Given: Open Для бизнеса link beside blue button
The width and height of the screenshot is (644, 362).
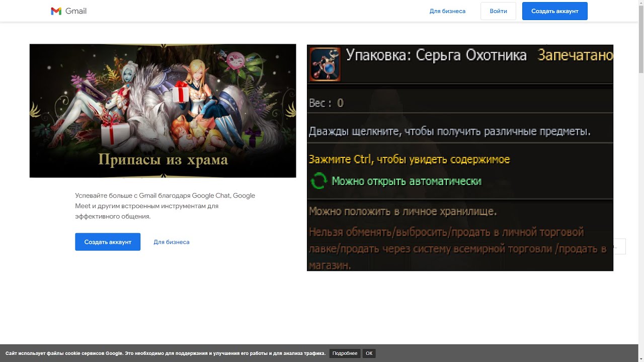Looking at the screenshot, I should pos(172,242).
